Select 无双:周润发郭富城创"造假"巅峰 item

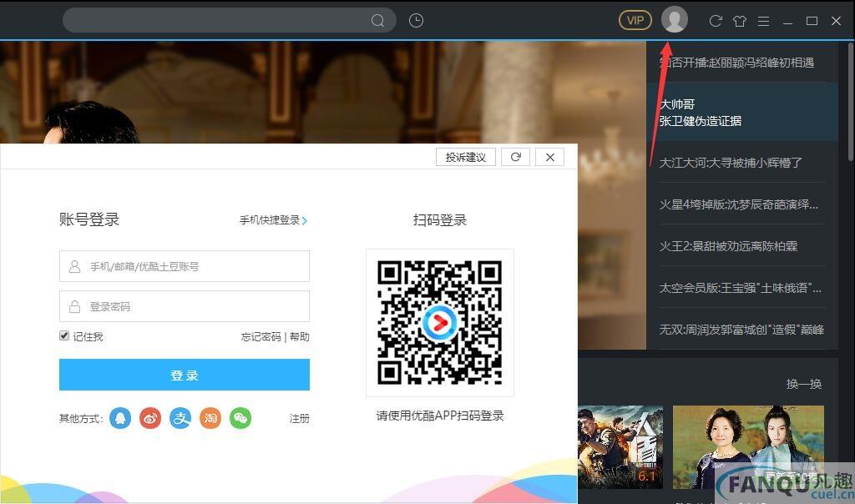(741, 329)
